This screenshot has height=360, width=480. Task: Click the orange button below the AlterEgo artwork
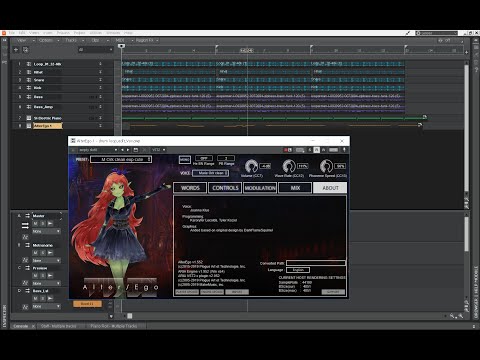87,304
